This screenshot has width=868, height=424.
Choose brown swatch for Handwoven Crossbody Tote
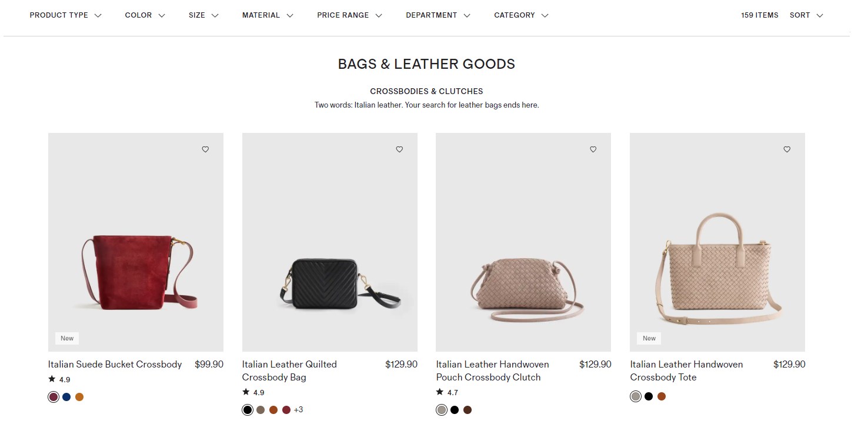point(662,396)
